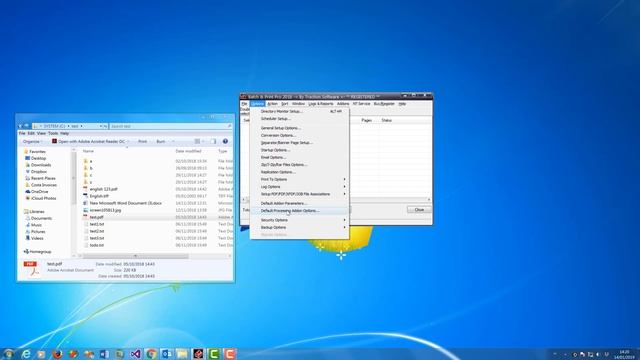Open green Camtasia taskbar icon

[x=214, y=354]
